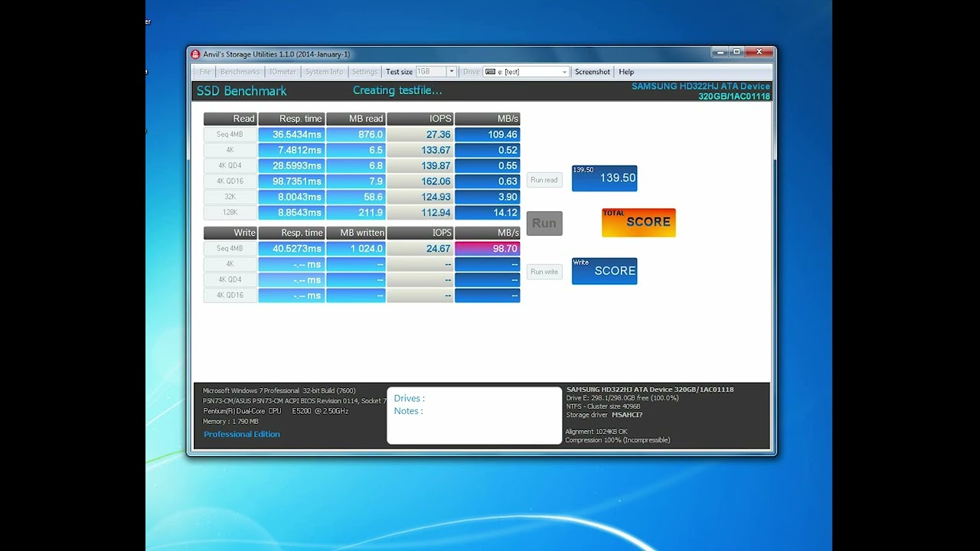Viewport: 980px width, 551px height.
Task: Select the Read 4K QD16 row label
Action: point(230,181)
